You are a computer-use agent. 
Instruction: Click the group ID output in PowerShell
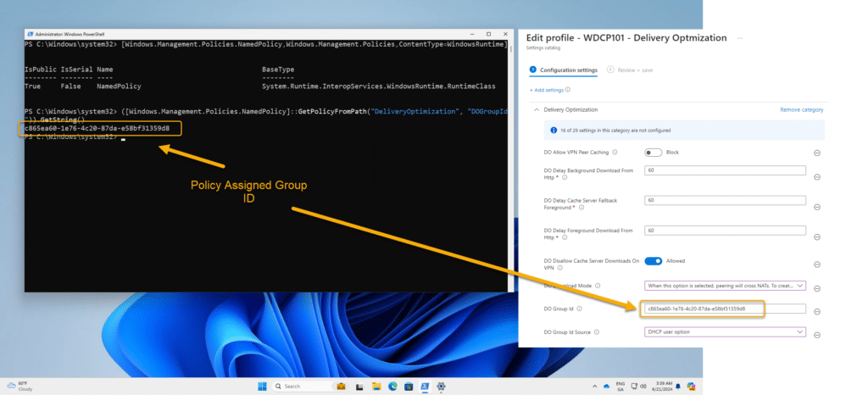click(x=97, y=128)
